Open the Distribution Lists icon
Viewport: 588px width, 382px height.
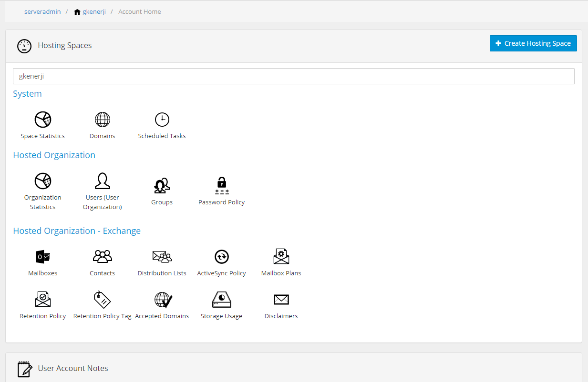[162, 257]
